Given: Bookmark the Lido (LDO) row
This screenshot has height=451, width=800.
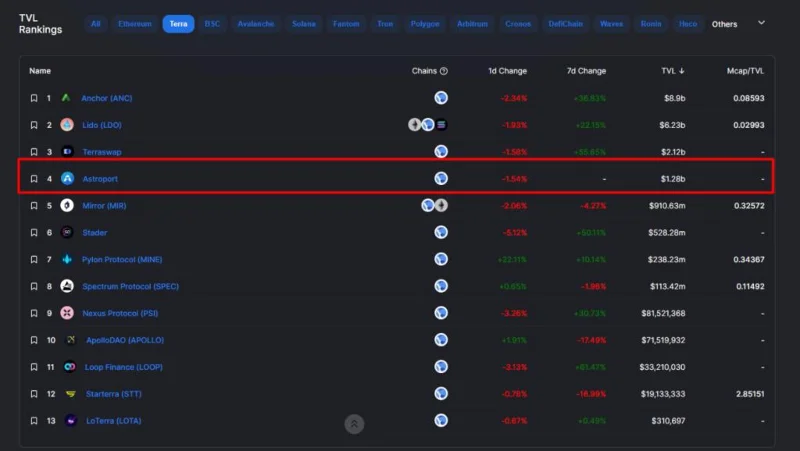Looking at the screenshot, I should (34, 125).
